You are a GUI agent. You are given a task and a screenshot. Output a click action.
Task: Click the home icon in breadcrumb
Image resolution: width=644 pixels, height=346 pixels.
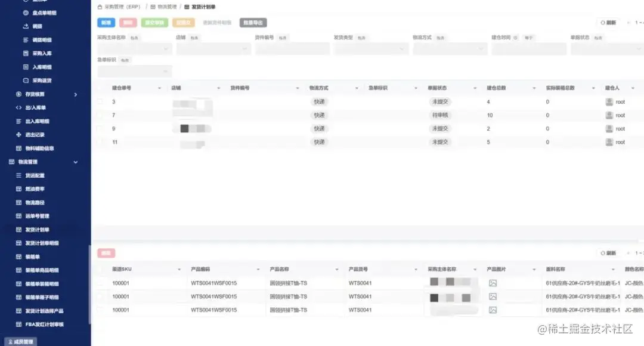click(100, 7)
